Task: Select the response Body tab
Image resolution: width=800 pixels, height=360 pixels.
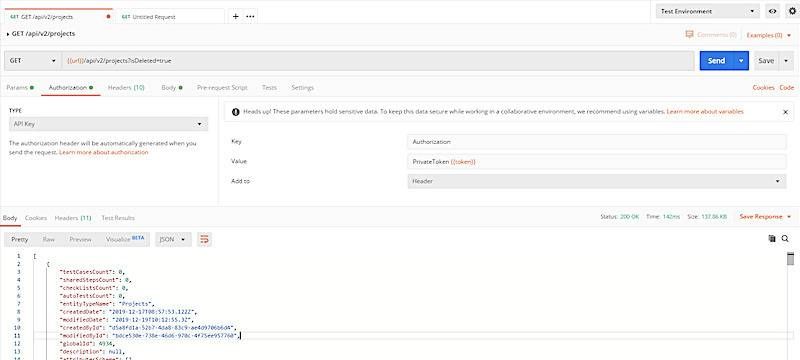Action: (x=10, y=218)
